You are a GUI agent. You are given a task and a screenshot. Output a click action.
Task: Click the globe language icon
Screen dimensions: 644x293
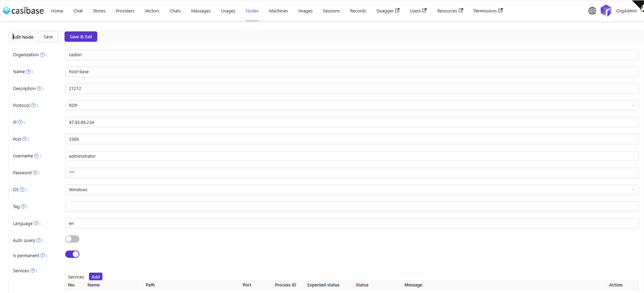point(592,11)
